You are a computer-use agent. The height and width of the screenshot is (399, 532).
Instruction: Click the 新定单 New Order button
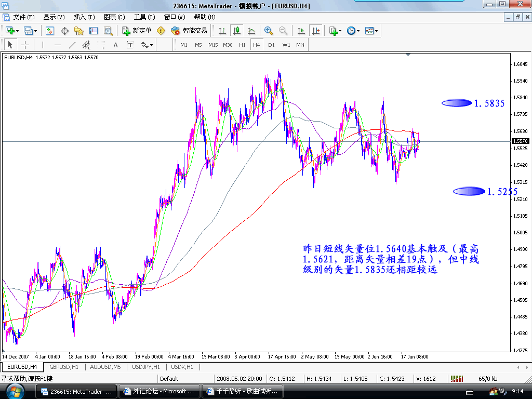(137, 31)
